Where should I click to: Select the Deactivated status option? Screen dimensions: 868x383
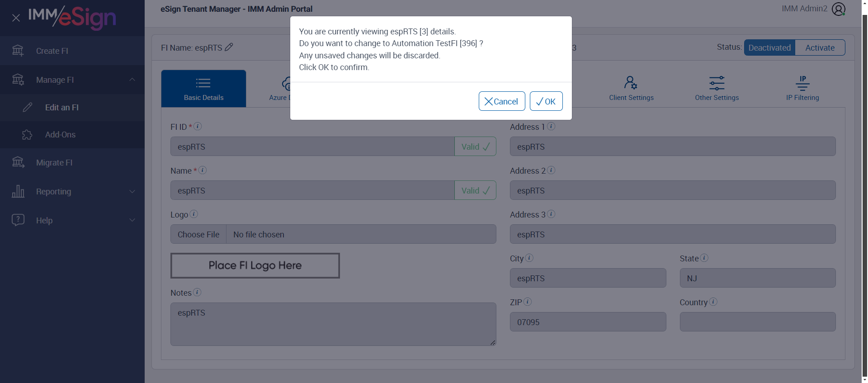769,47
